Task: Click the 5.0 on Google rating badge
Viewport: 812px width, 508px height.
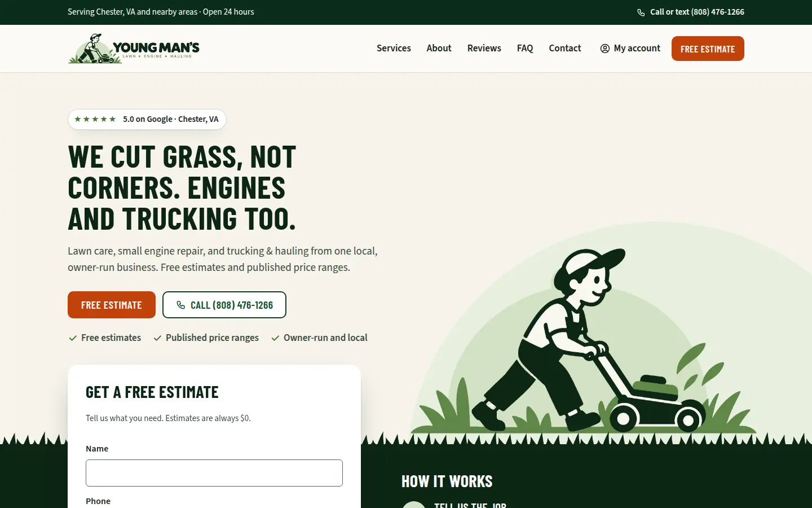Action: point(147,119)
